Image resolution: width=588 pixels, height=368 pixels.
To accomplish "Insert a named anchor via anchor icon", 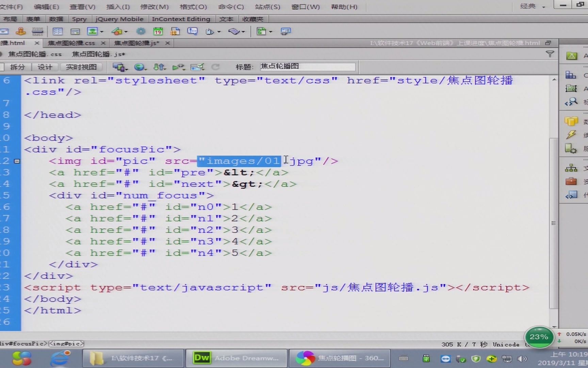I will click(x=21, y=32).
